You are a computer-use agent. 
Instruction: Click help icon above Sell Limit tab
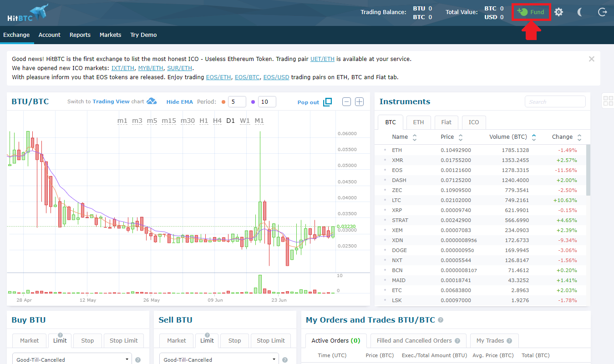[207, 335]
